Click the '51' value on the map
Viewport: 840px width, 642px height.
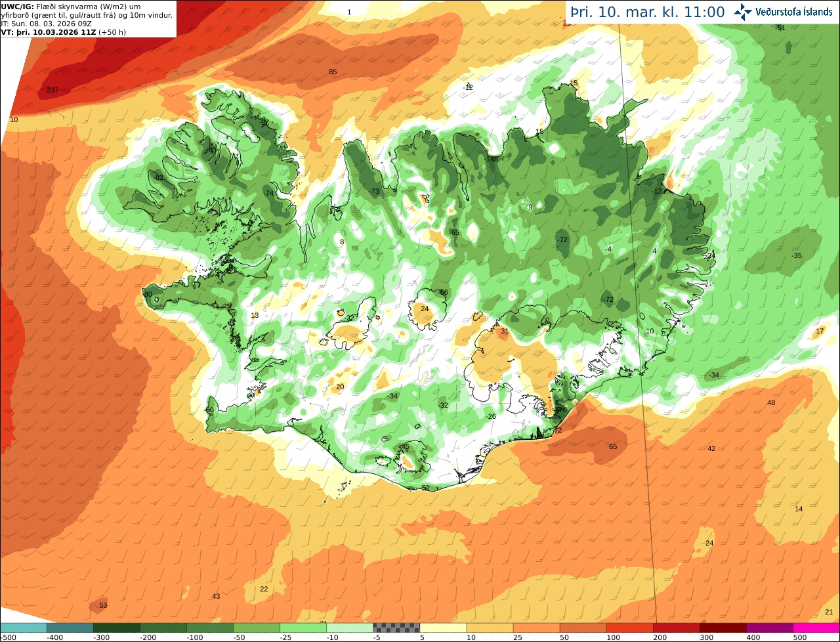tap(781, 28)
